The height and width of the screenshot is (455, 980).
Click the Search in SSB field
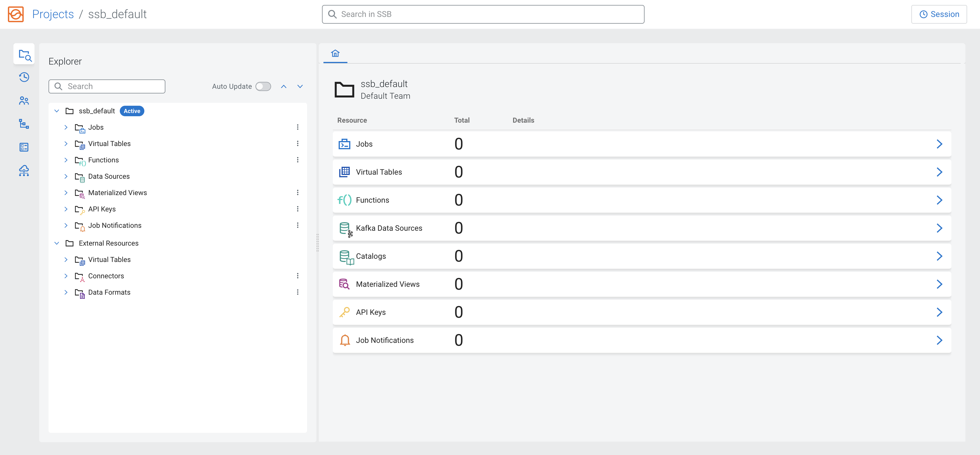(x=483, y=14)
